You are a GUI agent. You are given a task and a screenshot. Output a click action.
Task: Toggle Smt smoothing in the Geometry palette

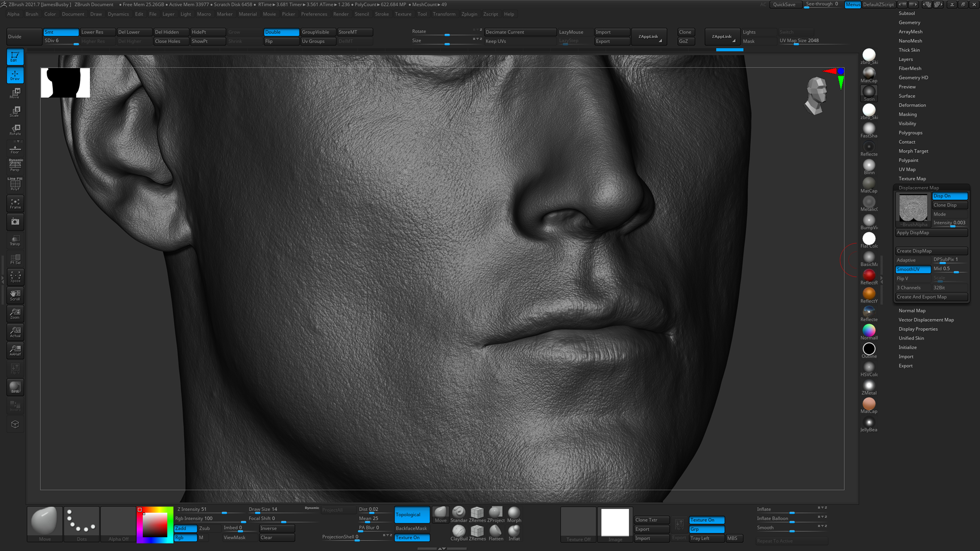(61, 32)
